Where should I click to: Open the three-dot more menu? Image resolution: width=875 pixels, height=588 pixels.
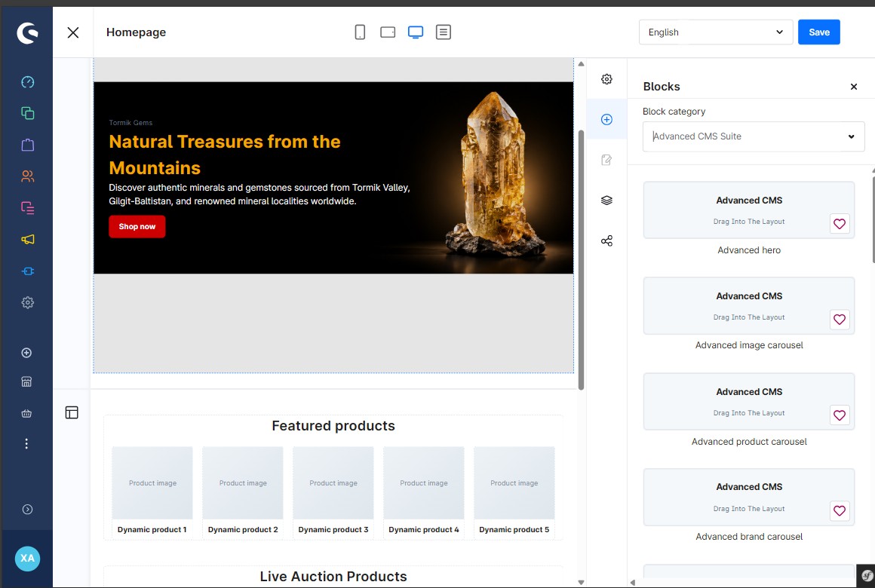[x=26, y=443]
